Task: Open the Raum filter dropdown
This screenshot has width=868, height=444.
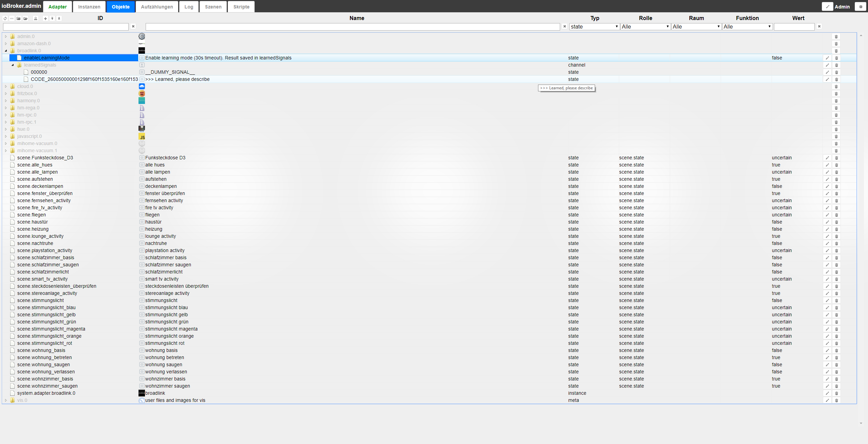Action: coord(696,26)
